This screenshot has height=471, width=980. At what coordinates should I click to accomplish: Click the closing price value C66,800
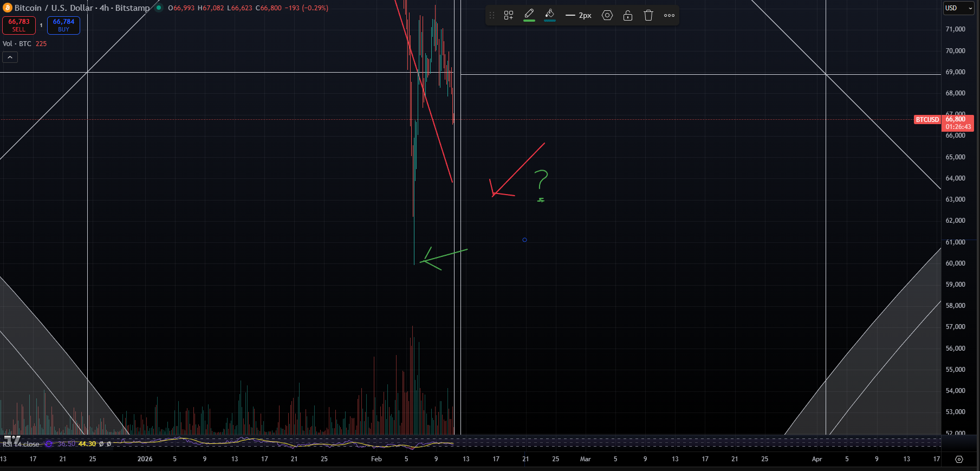pos(268,8)
